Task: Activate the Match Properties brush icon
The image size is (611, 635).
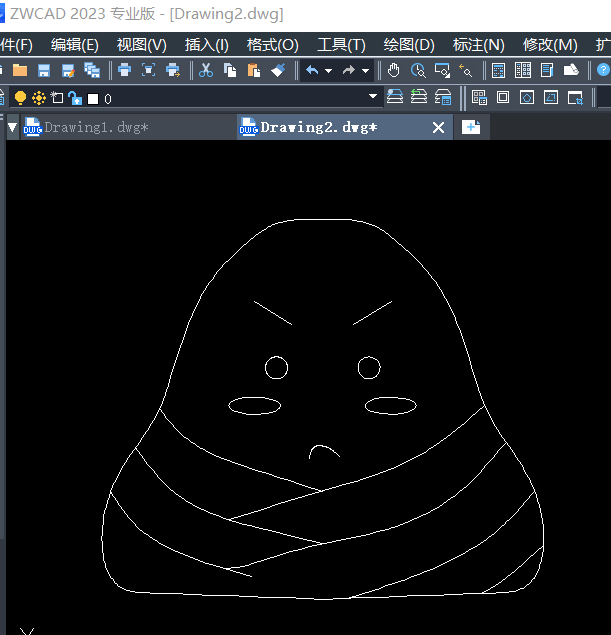Action: [x=278, y=70]
